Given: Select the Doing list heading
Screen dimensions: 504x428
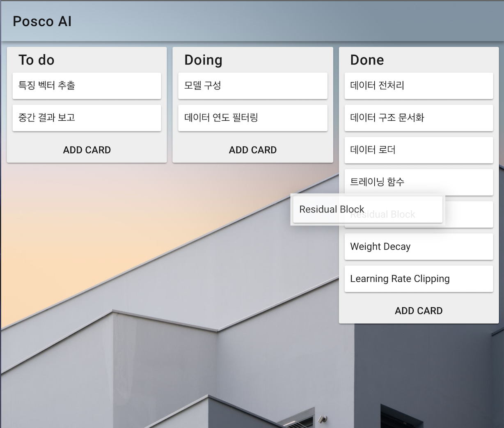Looking at the screenshot, I should (x=203, y=60).
